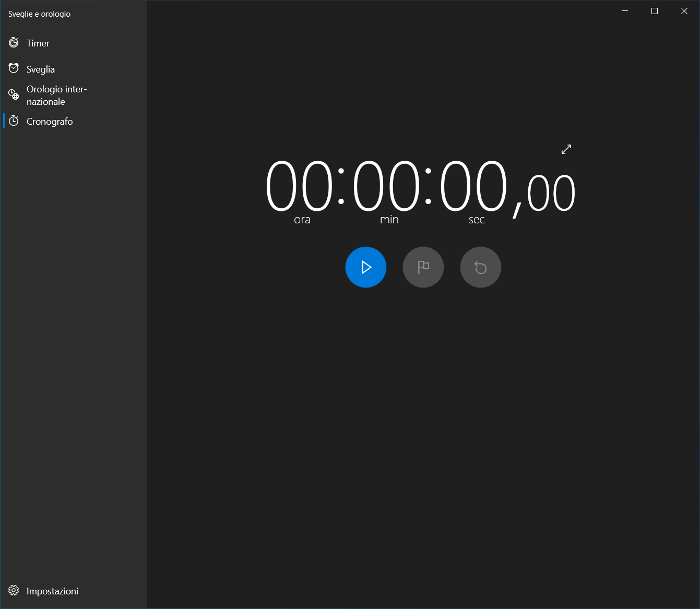Close the Sveglie e orologio window
This screenshot has height=609, width=700.
pos(684,11)
